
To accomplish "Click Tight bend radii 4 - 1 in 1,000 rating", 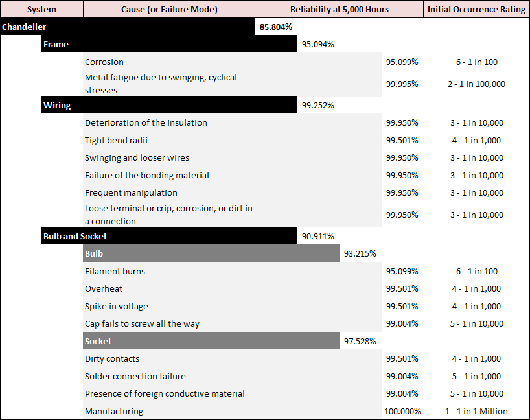I will (x=476, y=141).
